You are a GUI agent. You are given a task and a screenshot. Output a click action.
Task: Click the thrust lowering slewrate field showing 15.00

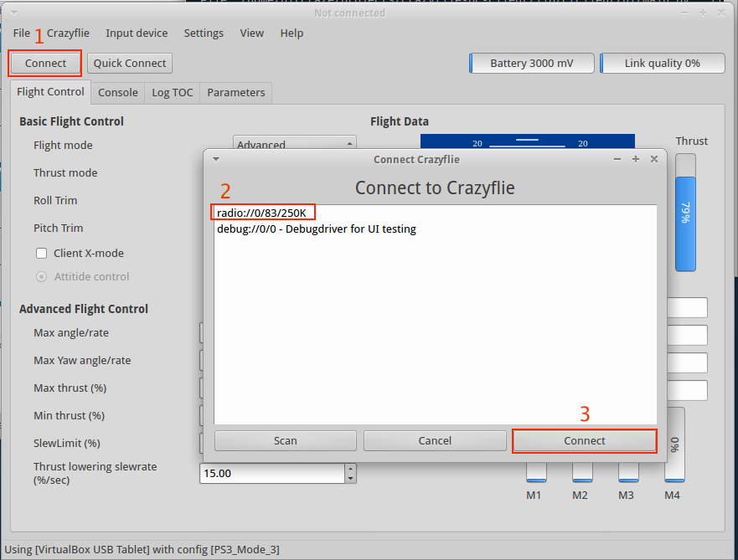coord(272,474)
